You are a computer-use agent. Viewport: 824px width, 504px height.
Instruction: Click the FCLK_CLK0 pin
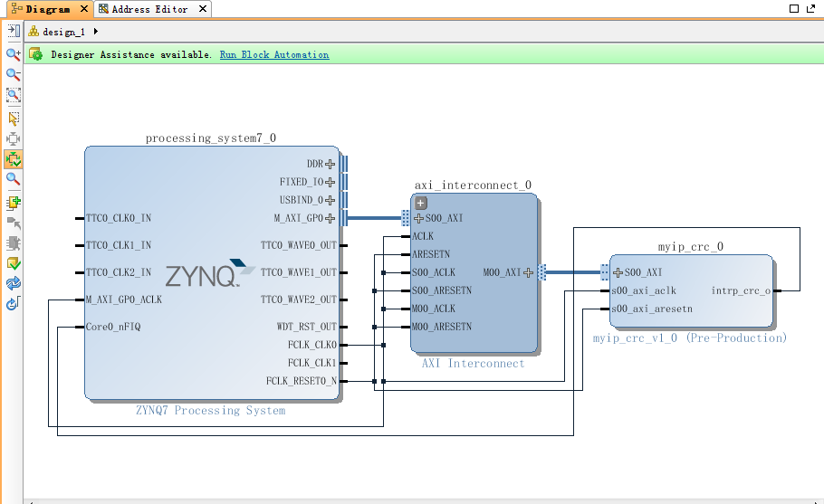click(312, 345)
